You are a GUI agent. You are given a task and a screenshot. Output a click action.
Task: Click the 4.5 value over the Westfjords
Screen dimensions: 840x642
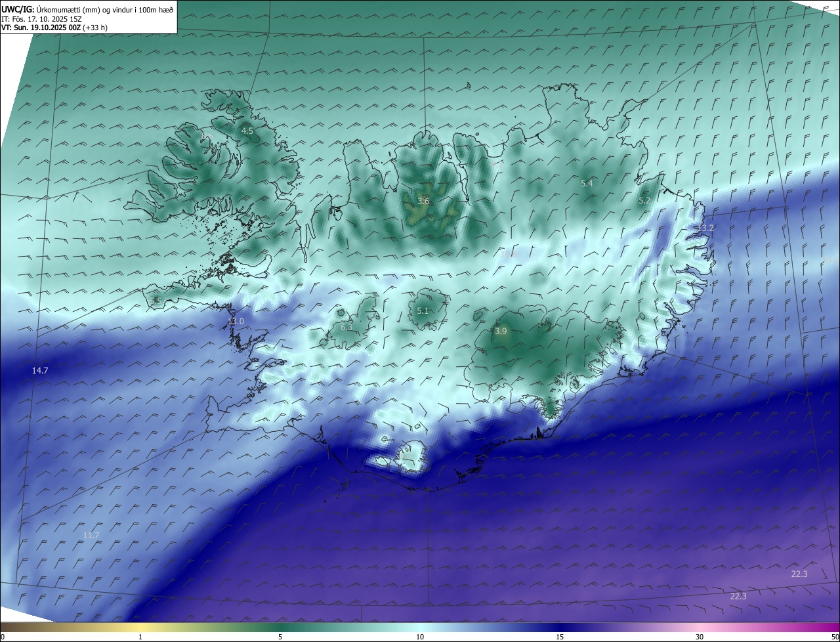[x=247, y=131]
